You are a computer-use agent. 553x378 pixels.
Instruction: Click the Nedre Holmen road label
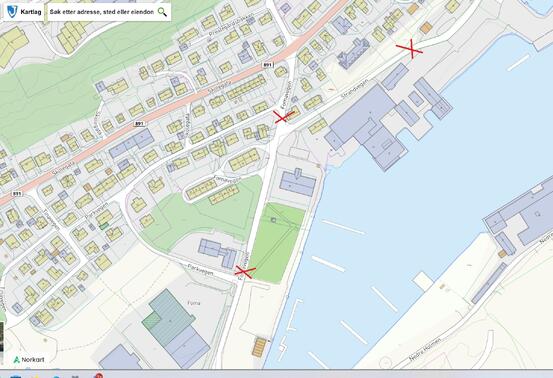[x=425, y=349]
